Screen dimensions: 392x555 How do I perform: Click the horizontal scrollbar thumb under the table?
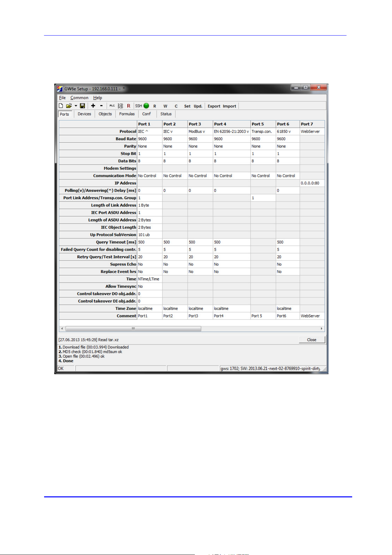point(133,329)
